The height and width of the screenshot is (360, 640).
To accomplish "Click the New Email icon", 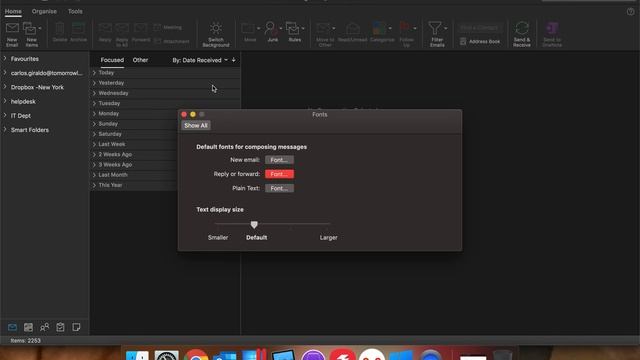I will pyautogui.click(x=12, y=29).
